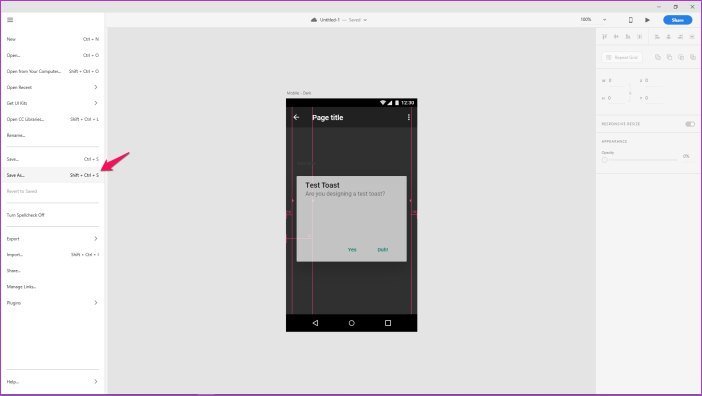
Task: Open the zoom level dropdown
Action: (604, 20)
